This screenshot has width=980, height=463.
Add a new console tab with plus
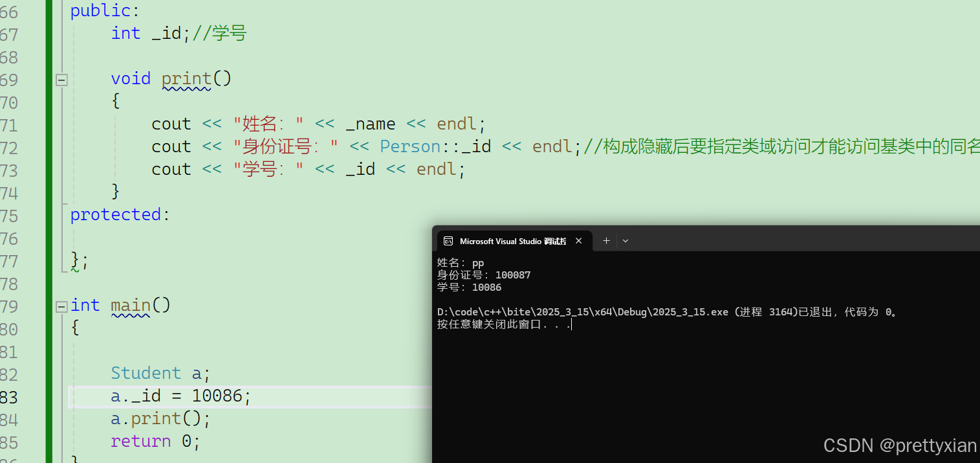pos(606,241)
